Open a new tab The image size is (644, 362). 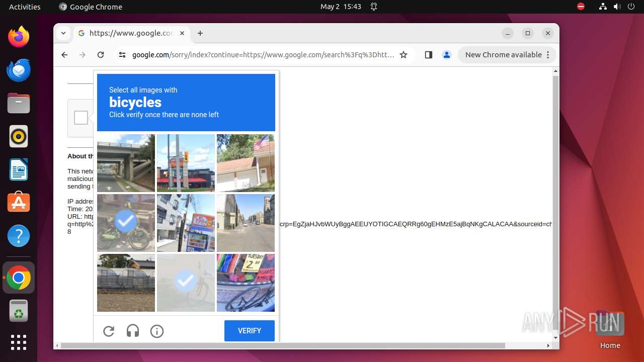[200, 33]
